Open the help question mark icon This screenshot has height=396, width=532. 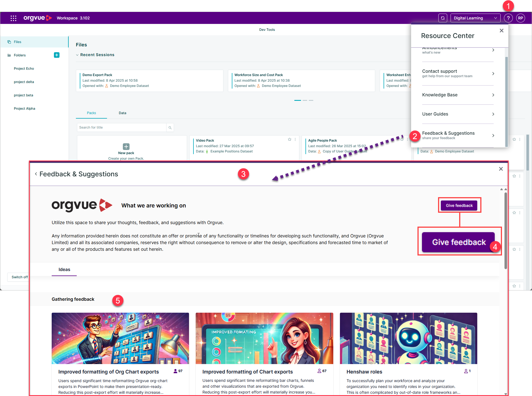(x=508, y=18)
